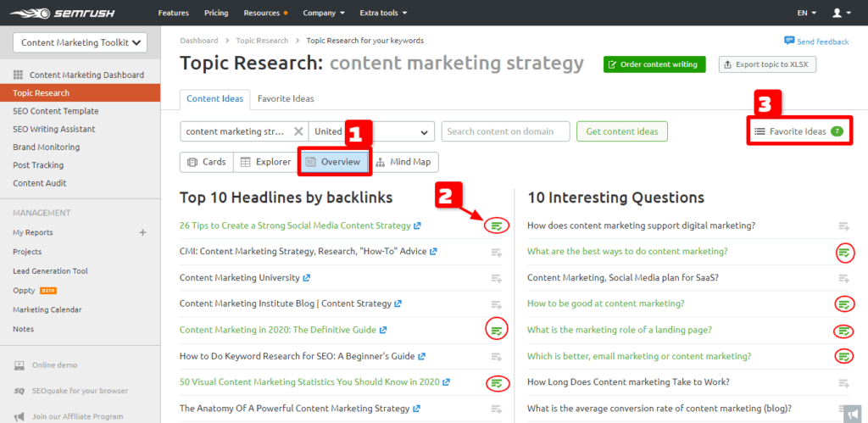Click the megaphone icon at bottom right
This screenshot has width=868, height=423.
[853, 414]
